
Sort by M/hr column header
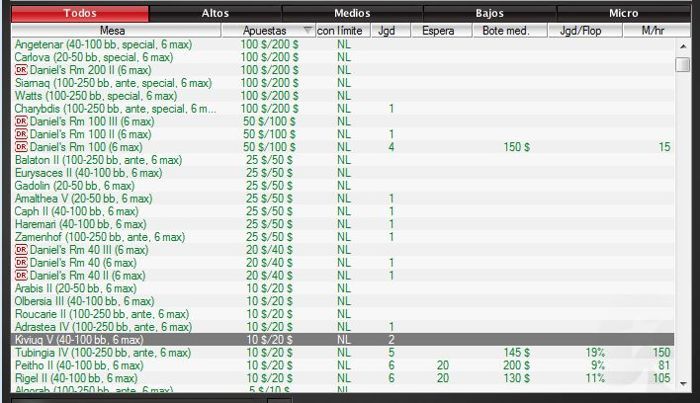656,30
